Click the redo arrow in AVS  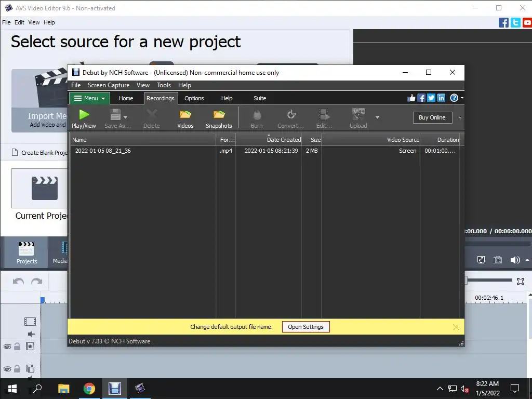click(37, 281)
